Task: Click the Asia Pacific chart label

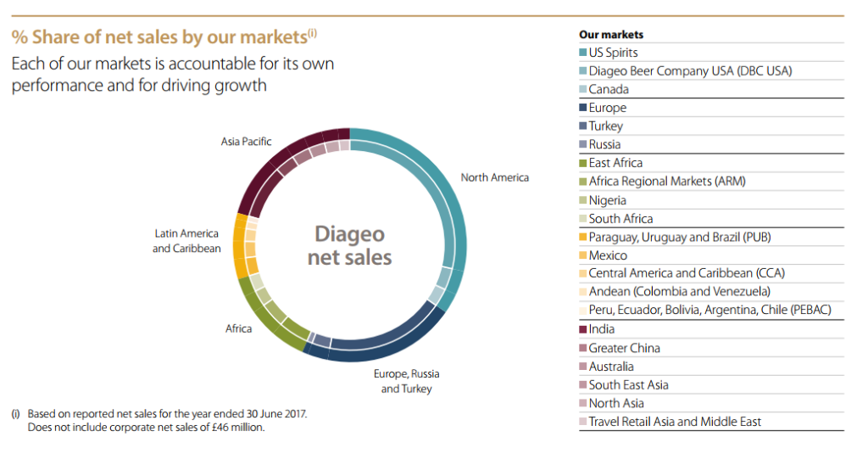Action: (x=246, y=142)
